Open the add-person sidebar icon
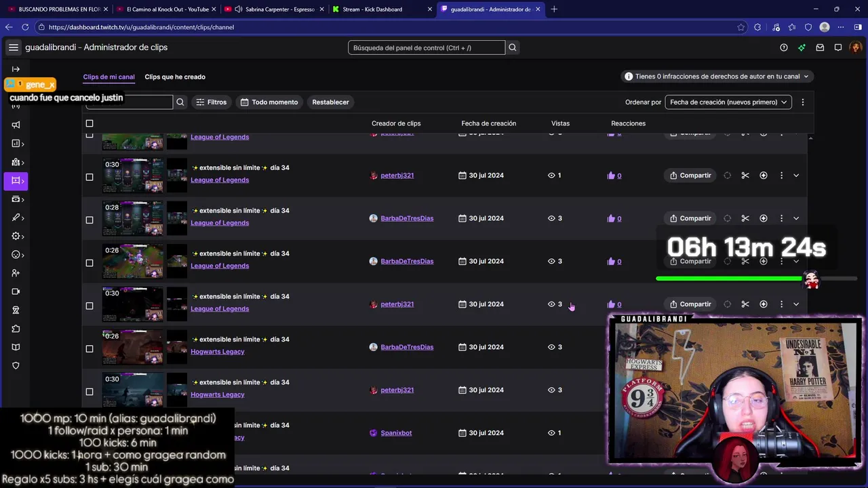The width and height of the screenshot is (868, 488). 16,273
